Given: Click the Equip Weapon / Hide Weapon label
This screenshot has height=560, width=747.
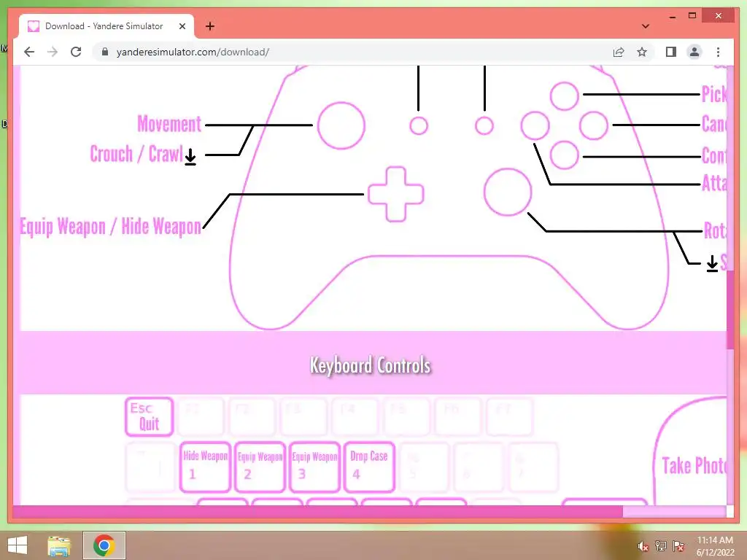Looking at the screenshot, I should point(111,227).
